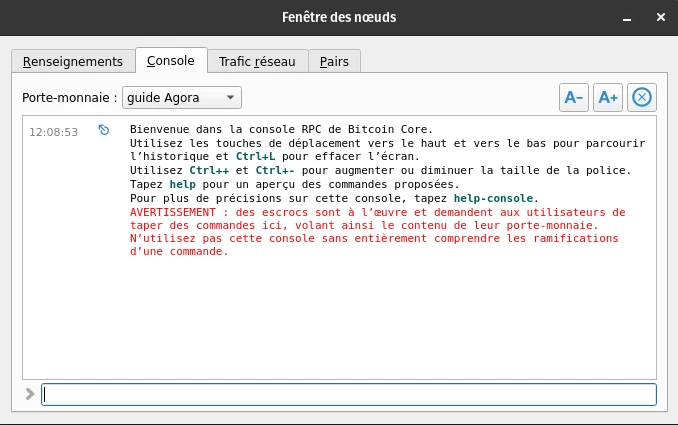This screenshot has height=425, width=678.
Task: Switch to the Renseignements tab
Action: tap(73, 61)
